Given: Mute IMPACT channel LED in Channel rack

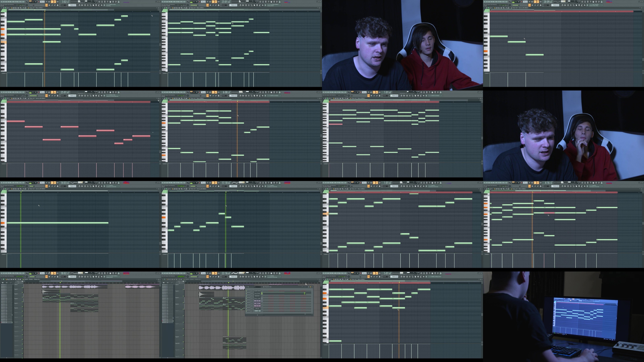Looking at the screenshot, I should tap(246, 311).
